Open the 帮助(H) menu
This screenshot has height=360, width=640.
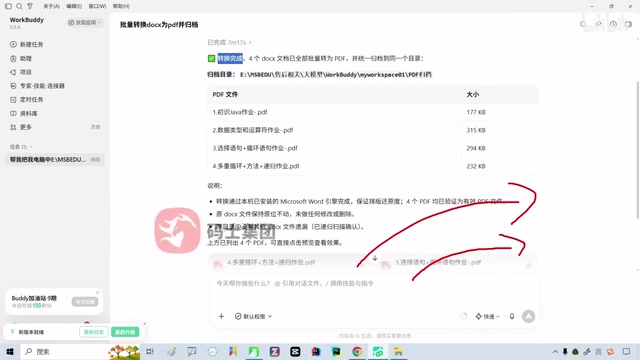point(121,6)
